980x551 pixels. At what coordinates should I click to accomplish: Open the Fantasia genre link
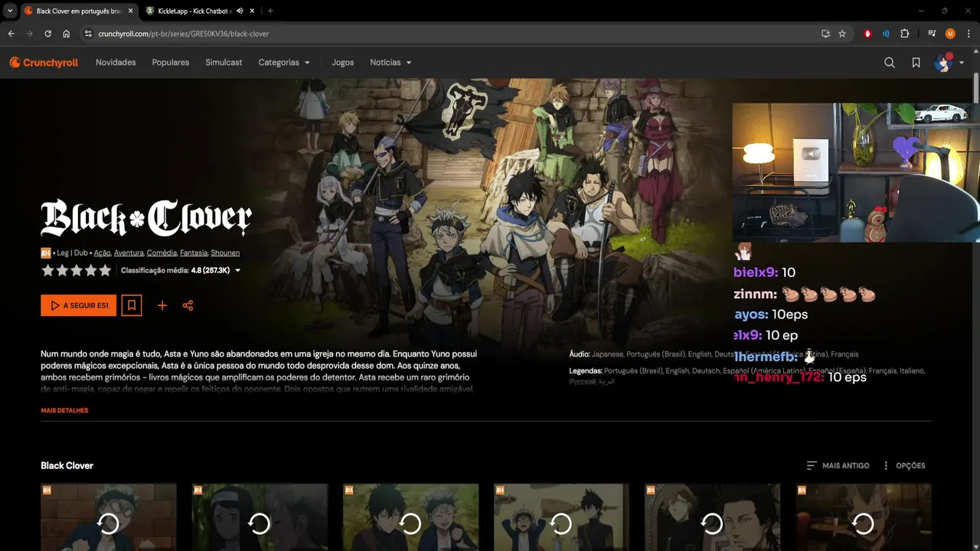(x=194, y=253)
